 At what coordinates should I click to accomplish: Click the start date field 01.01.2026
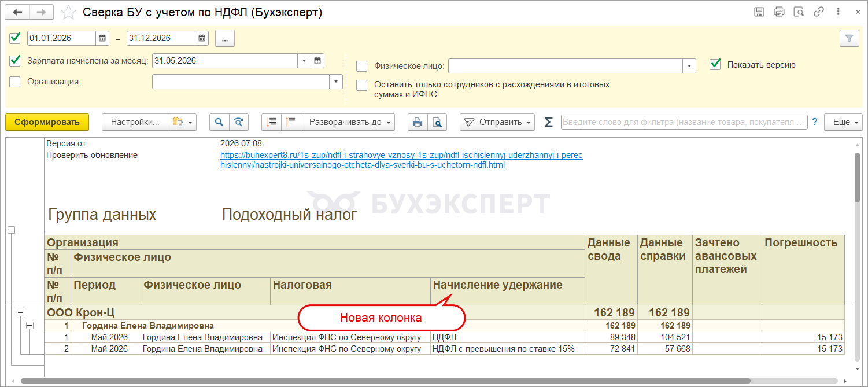(x=61, y=38)
